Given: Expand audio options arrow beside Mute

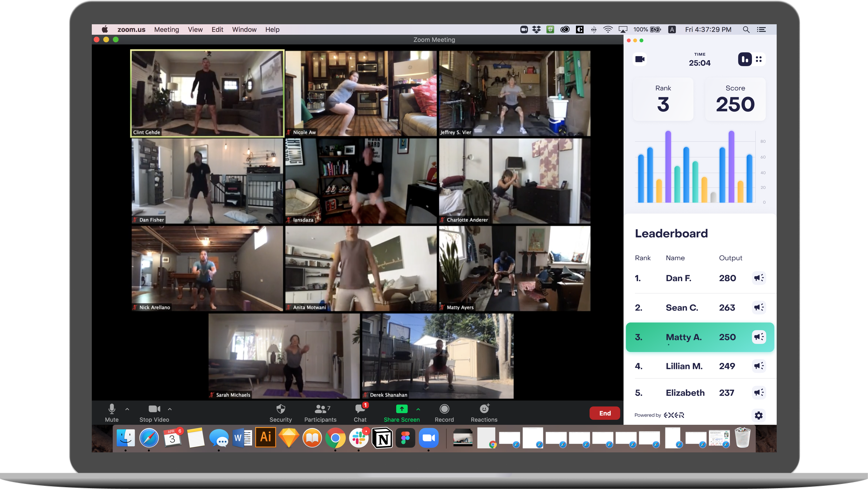Looking at the screenshot, I should 127,409.
